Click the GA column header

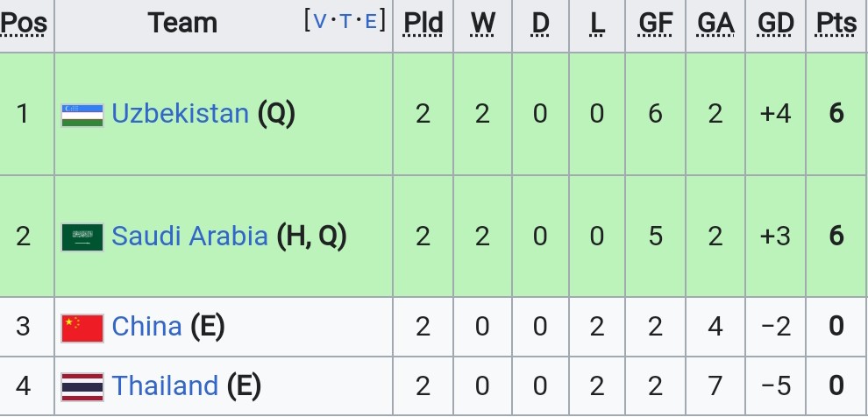click(x=715, y=23)
